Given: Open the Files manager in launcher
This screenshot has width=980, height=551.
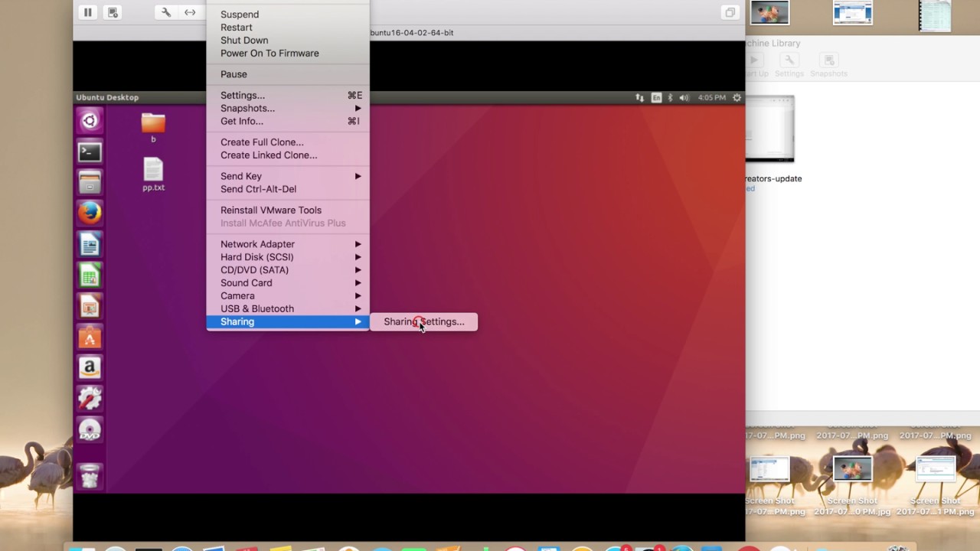Looking at the screenshot, I should pos(90,182).
